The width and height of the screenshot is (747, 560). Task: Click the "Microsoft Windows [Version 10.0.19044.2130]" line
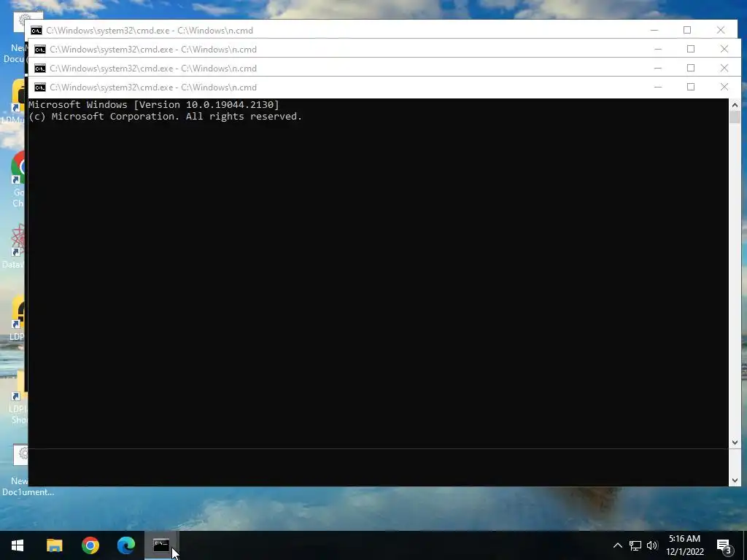(x=154, y=105)
